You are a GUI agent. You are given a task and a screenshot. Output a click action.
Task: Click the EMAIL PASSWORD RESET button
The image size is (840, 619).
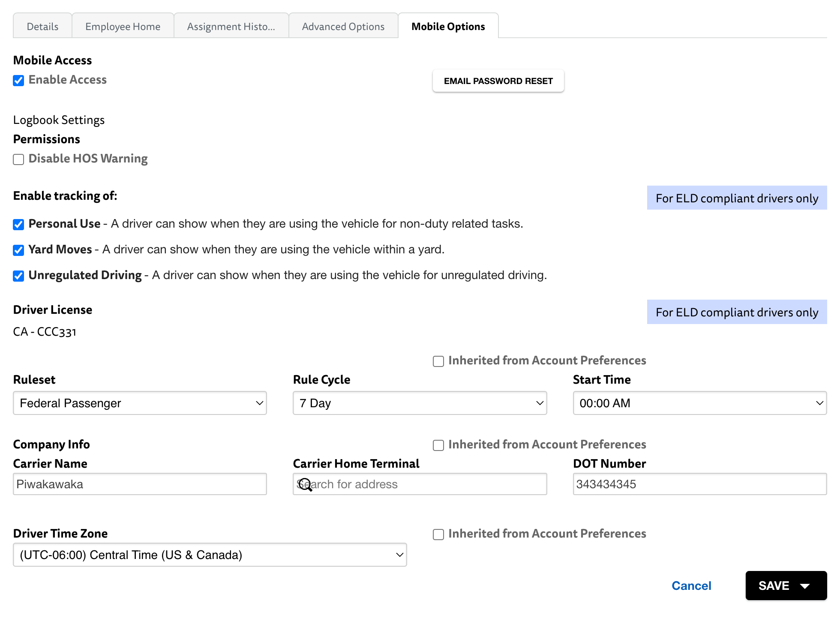[498, 81]
